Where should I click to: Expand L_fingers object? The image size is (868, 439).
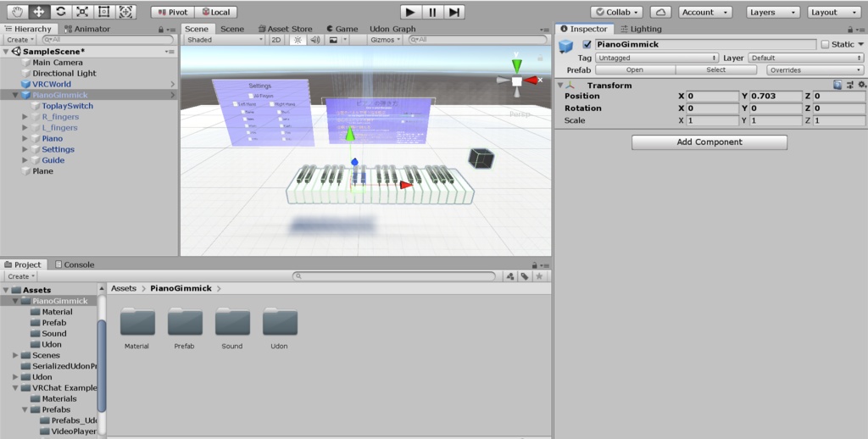(x=25, y=127)
